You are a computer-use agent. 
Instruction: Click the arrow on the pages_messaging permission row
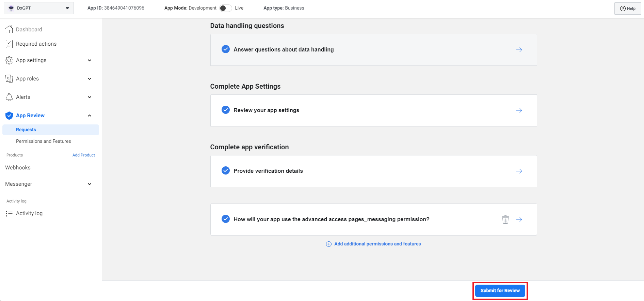coord(519,220)
